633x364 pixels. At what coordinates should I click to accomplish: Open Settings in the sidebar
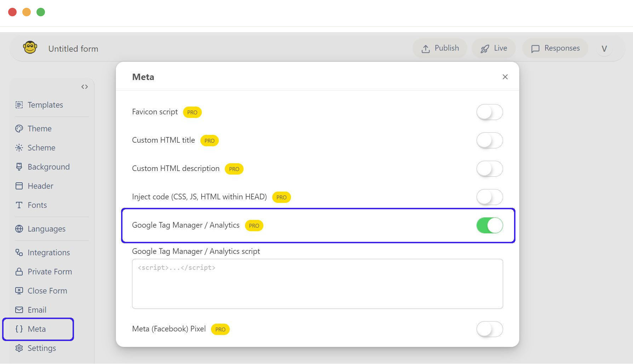coord(41,348)
